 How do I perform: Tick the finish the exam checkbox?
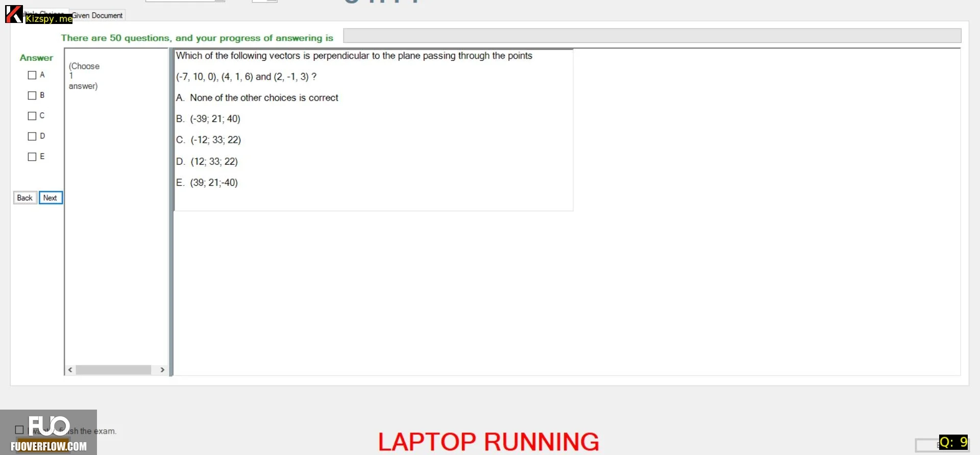click(19, 430)
